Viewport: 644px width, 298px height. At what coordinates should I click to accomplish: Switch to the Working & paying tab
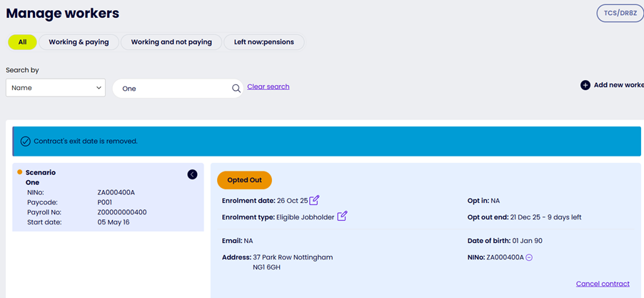tap(79, 42)
